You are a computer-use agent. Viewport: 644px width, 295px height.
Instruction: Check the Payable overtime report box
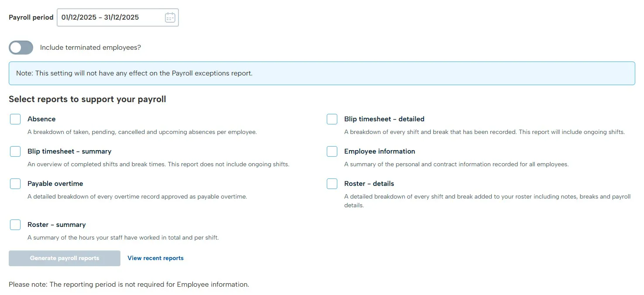pyautogui.click(x=15, y=184)
